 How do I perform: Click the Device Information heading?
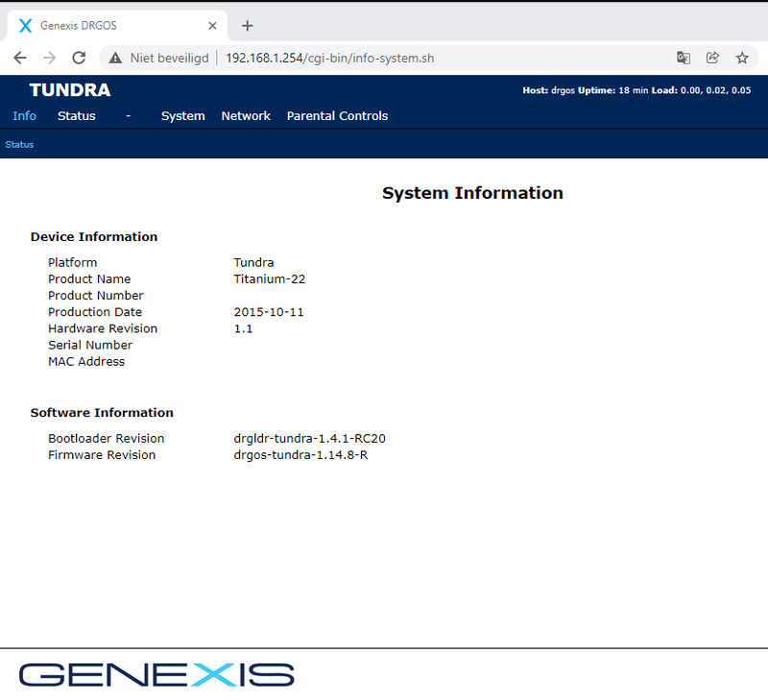(94, 236)
